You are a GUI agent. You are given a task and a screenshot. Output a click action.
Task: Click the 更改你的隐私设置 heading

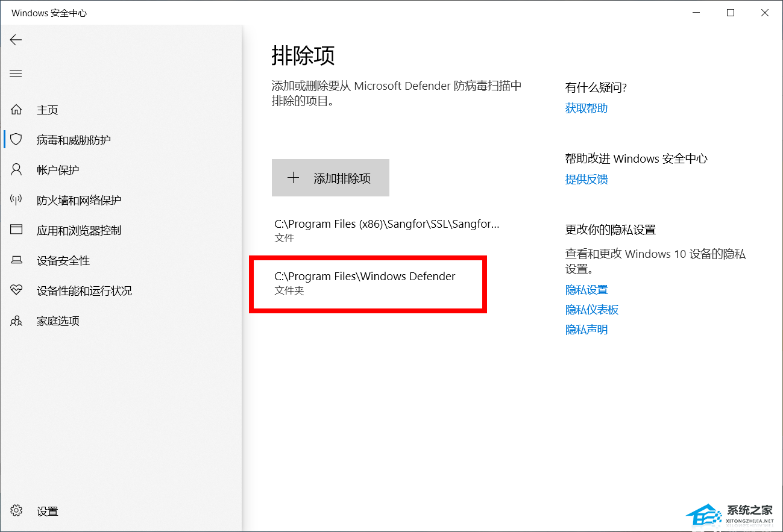[611, 230]
